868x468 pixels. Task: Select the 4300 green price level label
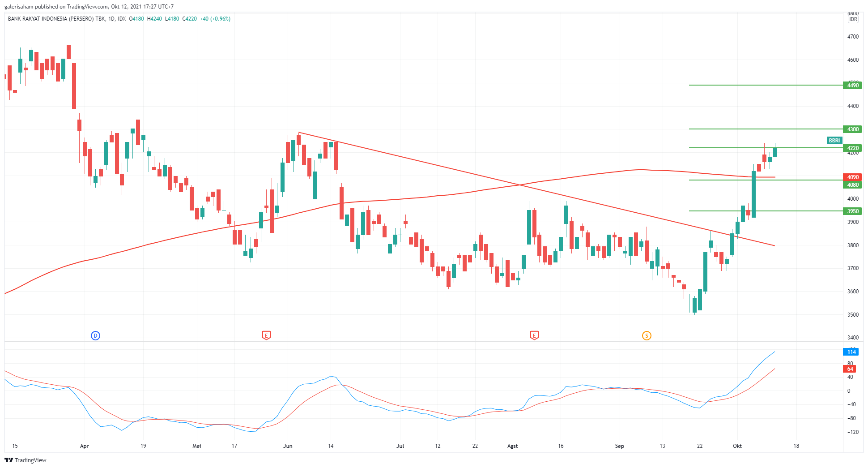[x=852, y=129]
